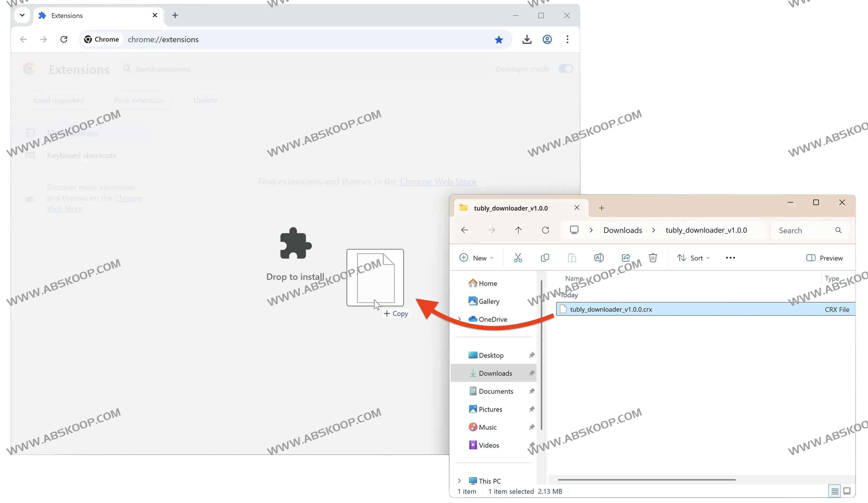868x503 pixels.
Task: Click the Downloads breadcrumb in path bar
Action: click(622, 230)
